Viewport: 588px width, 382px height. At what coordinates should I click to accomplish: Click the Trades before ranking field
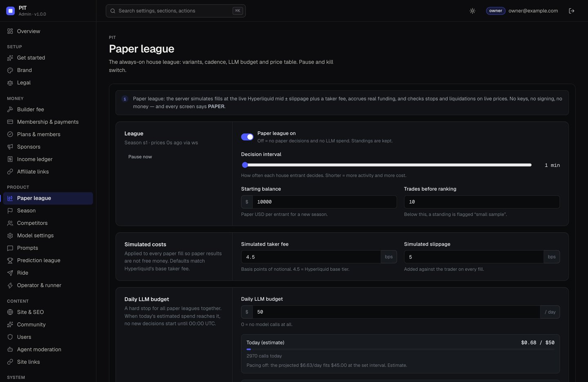(x=482, y=202)
